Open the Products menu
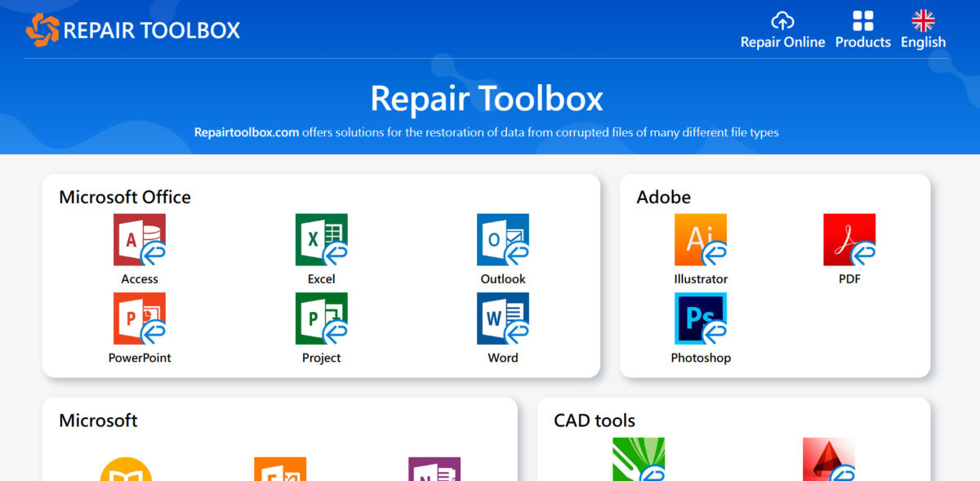980x481 pixels. pyautogui.click(x=862, y=29)
